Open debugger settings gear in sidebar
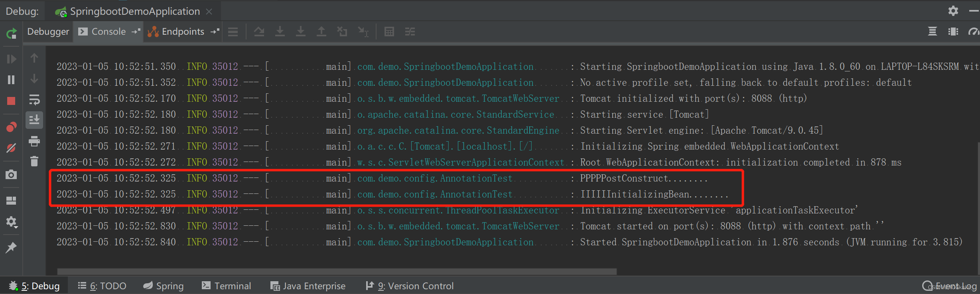This screenshot has width=980, height=294. click(x=12, y=222)
